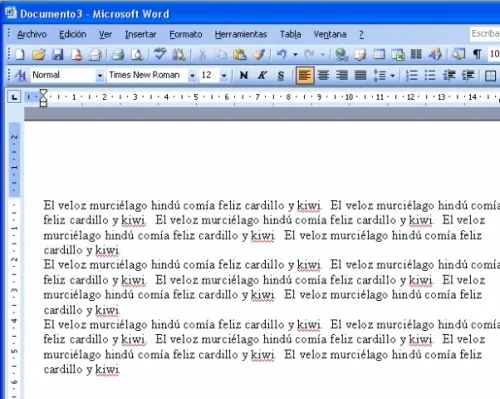
Task: Click the Redo arrow icon
Action: [x=310, y=54]
